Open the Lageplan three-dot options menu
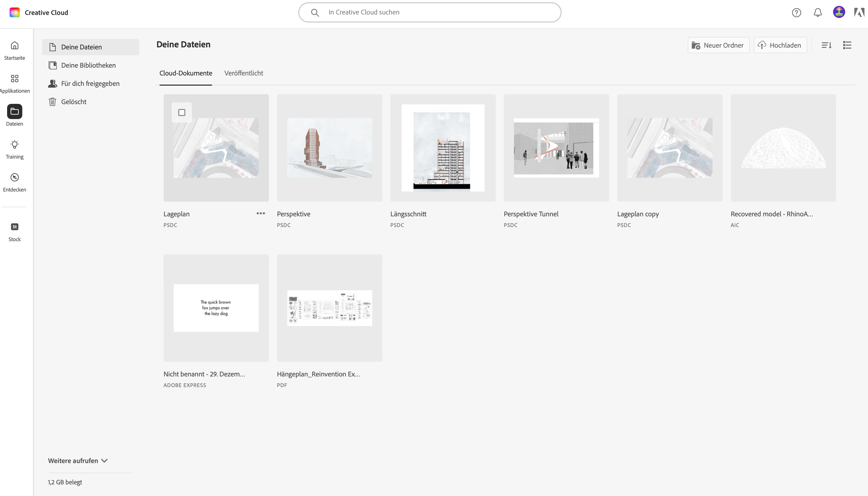 (x=261, y=213)
